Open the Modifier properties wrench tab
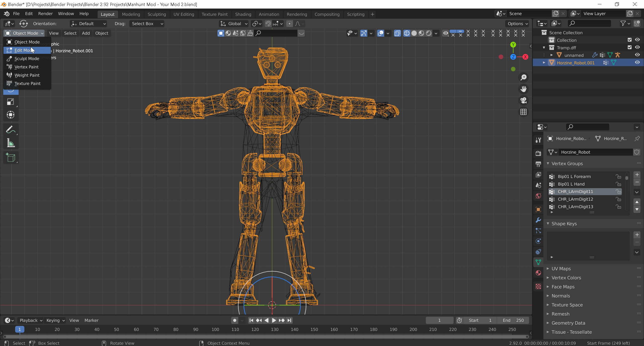 click(x=538, y=220)
